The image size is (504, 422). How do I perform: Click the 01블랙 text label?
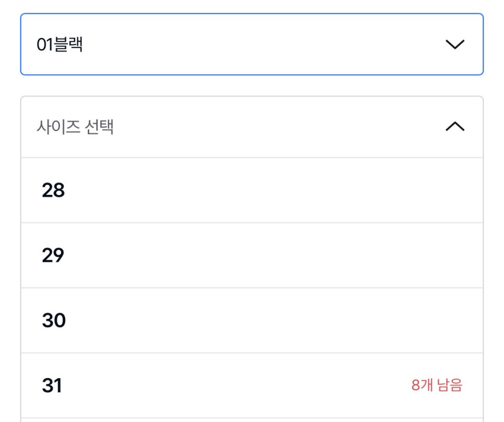(59, 45)
